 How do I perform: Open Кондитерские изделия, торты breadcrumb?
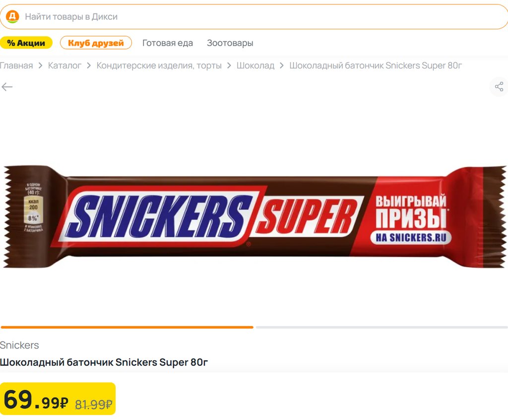coord(159,66)
